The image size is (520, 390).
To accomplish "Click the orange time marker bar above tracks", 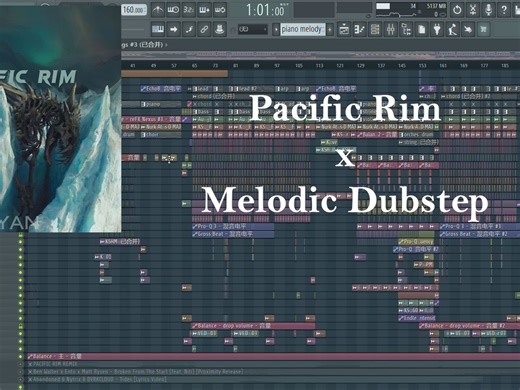I will click(x=175, y=73).
